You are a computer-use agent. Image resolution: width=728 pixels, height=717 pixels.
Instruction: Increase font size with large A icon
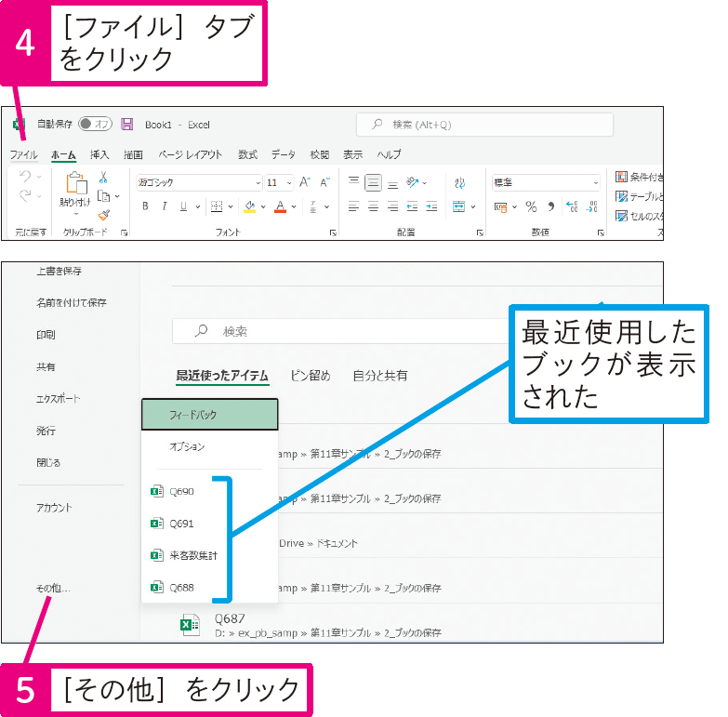(305, 182)
